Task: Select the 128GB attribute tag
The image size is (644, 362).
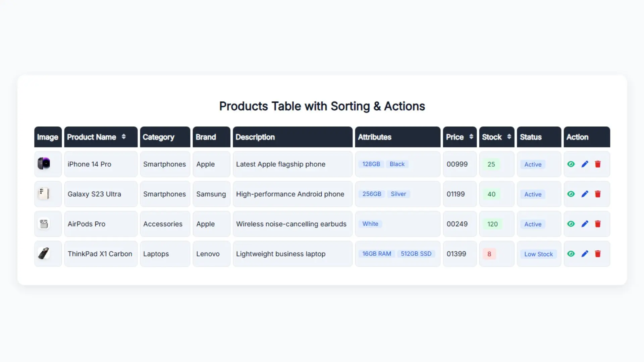Action: point(371,164)
